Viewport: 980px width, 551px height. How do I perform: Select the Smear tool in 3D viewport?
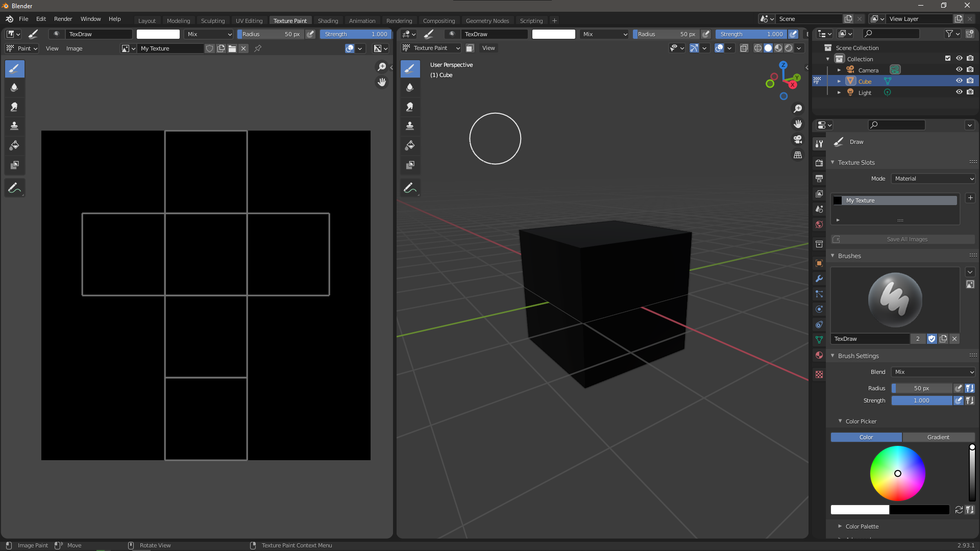tap(409, 107)
